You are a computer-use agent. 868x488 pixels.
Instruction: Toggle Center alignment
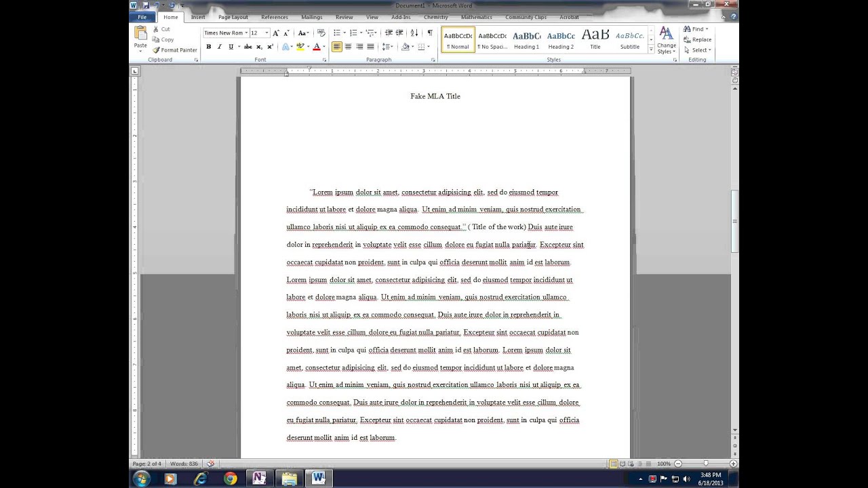348,47
